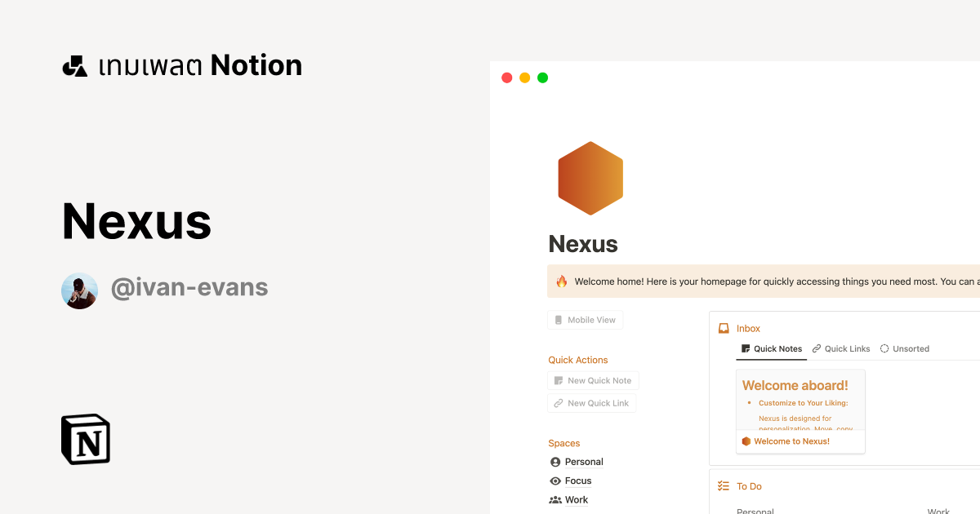This screenshot has width=980, height=514.
Task: Click the spinner icon beside Unsorted
Action: click(884, 348)
